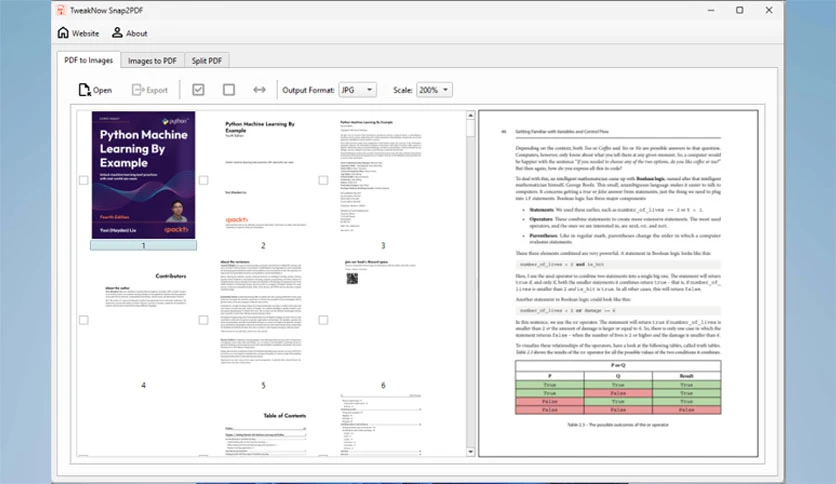Select page 6 QR code thumbnail
Screen dimensions: 836x484
pyautogui.click(x=382, y=314)
